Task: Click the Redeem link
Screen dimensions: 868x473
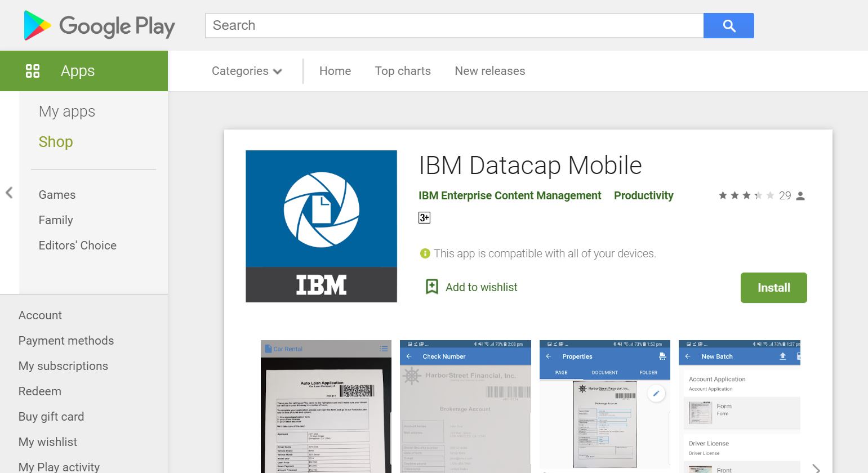Action: tap(40, 391)
